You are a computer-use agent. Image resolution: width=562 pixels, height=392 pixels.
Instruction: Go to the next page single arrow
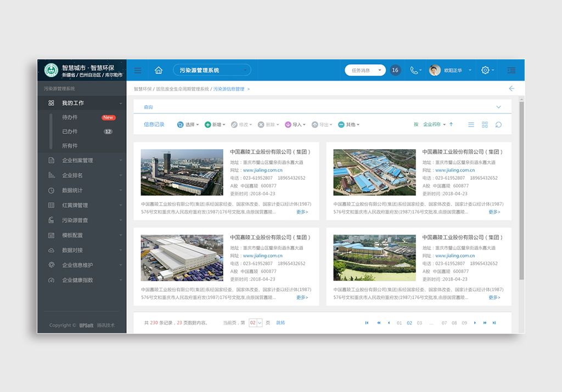coord(475,322)
